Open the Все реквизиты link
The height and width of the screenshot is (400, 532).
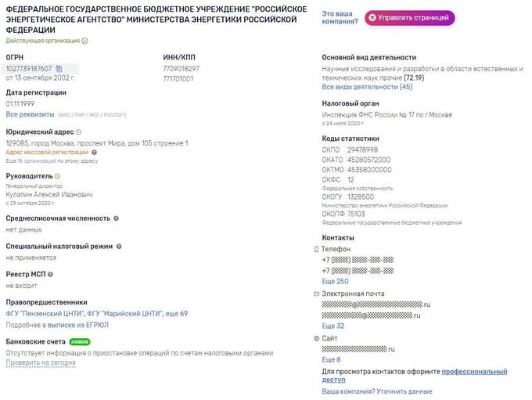click(30, 114)
